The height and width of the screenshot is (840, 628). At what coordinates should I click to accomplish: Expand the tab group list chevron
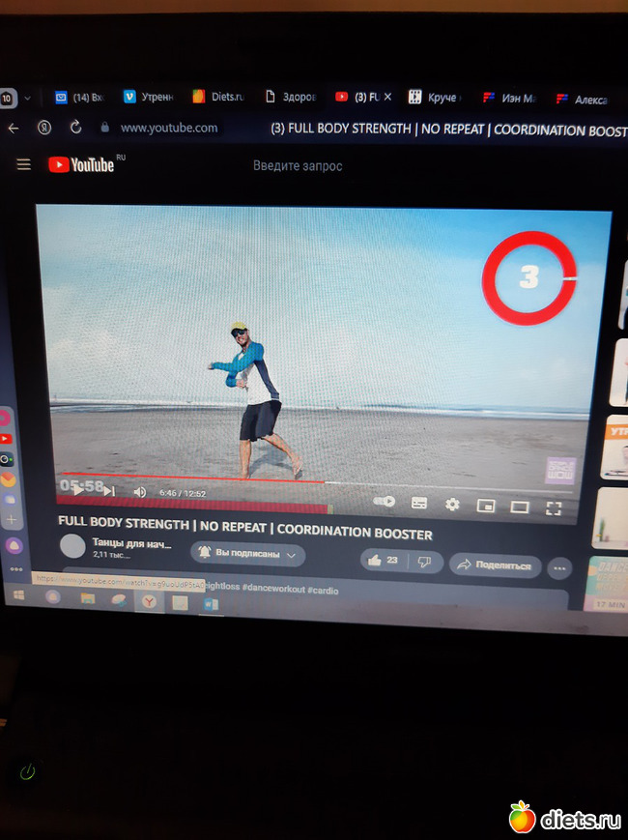28,98
